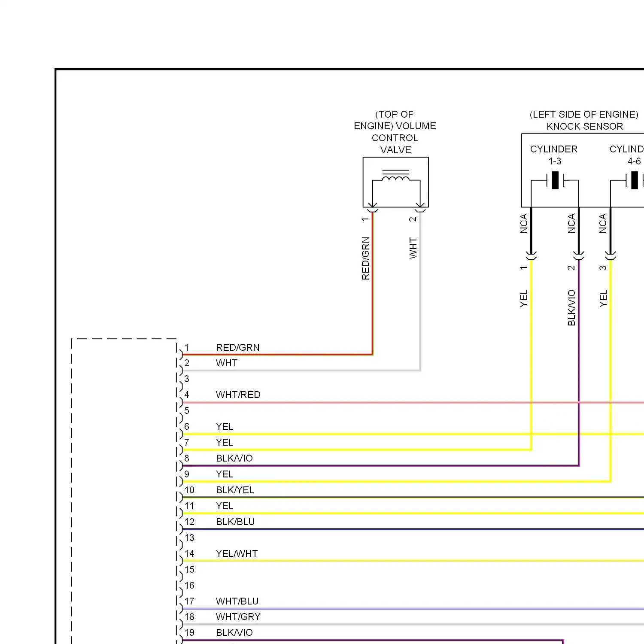The width and height of the screenshot is (644, 644).
Task: Click the BLK/YEL label at pin 10
Action: tap(235, 490)
